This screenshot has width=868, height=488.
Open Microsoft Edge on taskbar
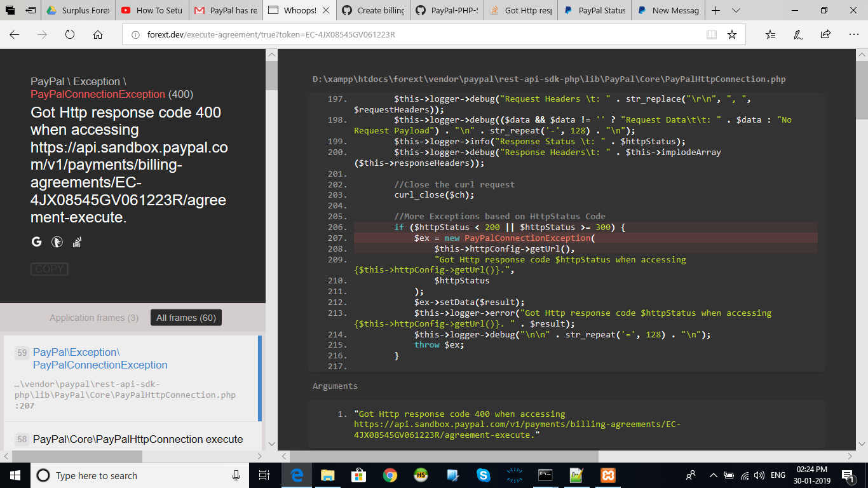297,475
